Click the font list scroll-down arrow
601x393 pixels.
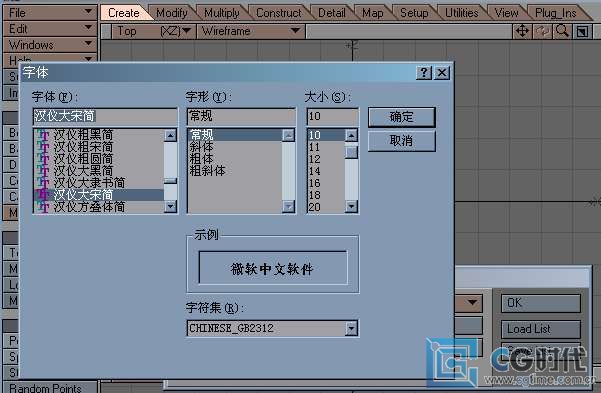(170, 207)
